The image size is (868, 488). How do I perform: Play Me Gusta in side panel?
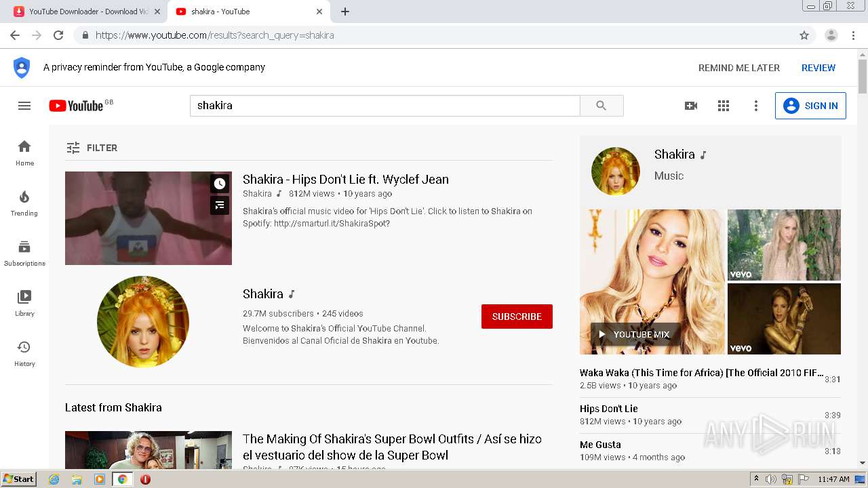[710, 451]
